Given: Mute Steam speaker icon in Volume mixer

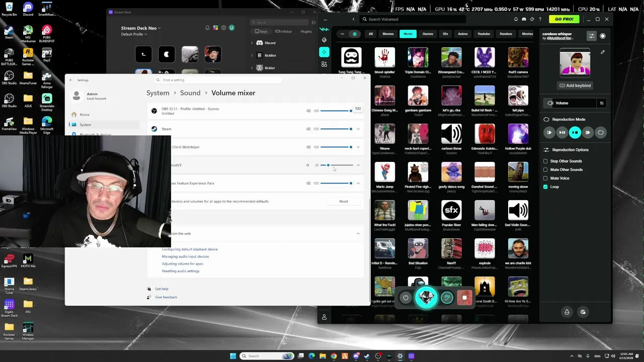Looking at the screenshot, I should coord(308,129).
